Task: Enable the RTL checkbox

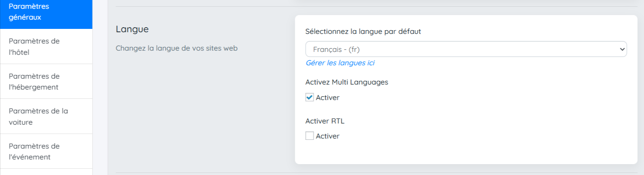Action: point(309,136)
